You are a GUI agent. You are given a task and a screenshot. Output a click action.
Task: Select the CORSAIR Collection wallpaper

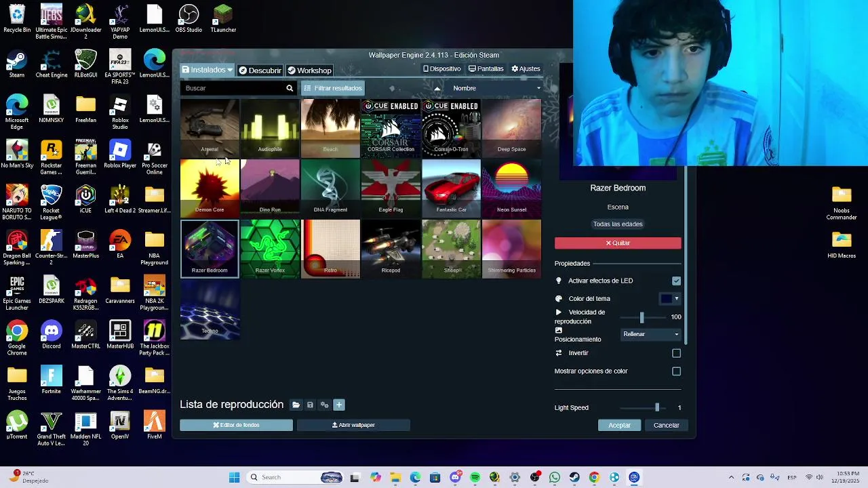click(x=391, y=128)
